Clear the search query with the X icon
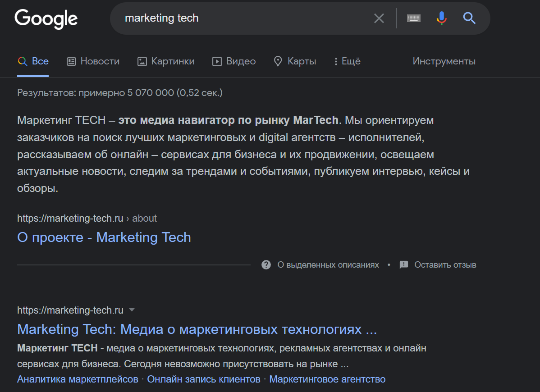The width and height of the screenshot is (540, 392). point(379,18)
